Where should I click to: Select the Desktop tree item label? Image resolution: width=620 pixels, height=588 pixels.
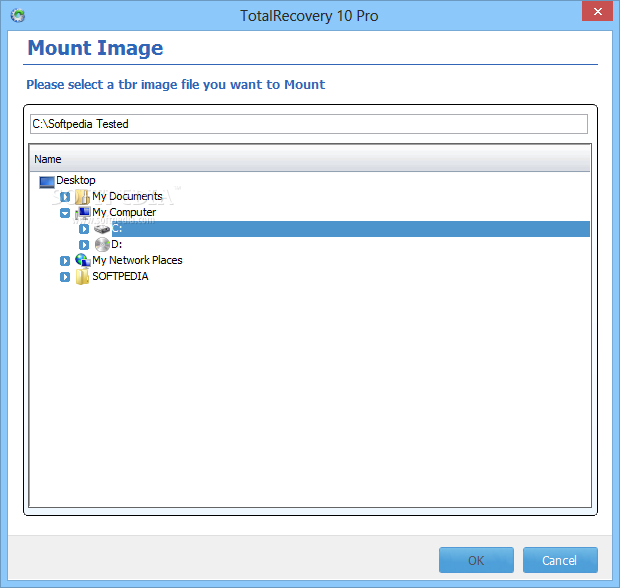[76, 180]
